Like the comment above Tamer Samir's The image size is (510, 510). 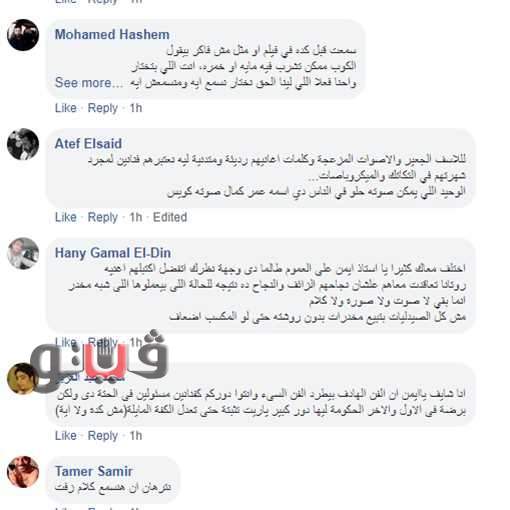[x=66, y=436]
